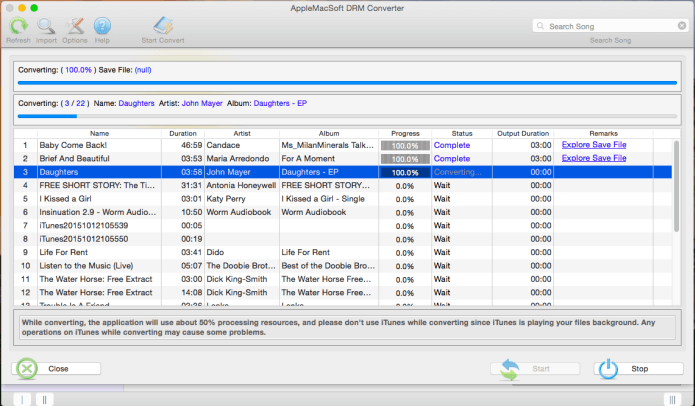This screenshot has height=406, width=695.
Task: Click the Stop button
Action: pos(638,369)
